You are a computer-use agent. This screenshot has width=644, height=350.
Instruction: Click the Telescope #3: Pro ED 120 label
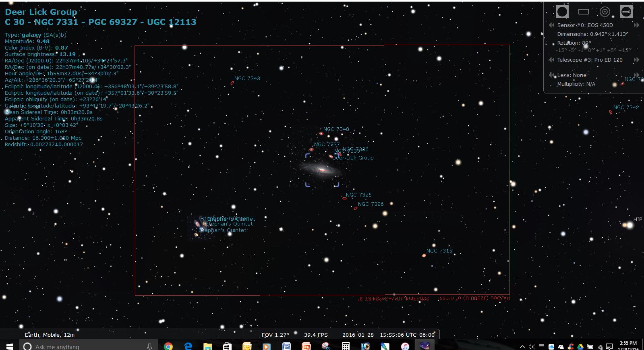tap(590, 60)
